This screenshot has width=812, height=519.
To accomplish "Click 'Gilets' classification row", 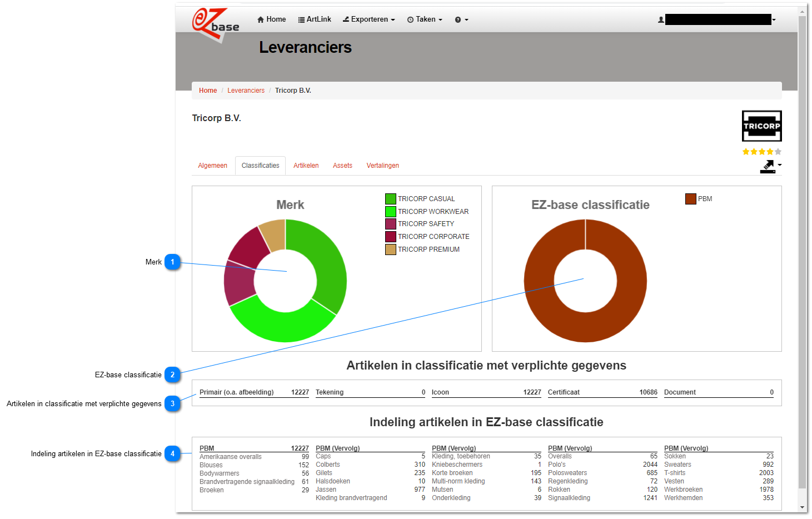I will [370, 473].
